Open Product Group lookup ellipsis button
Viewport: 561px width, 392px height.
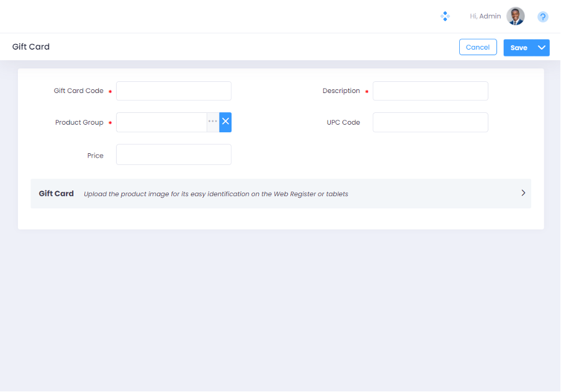point(213,122)
